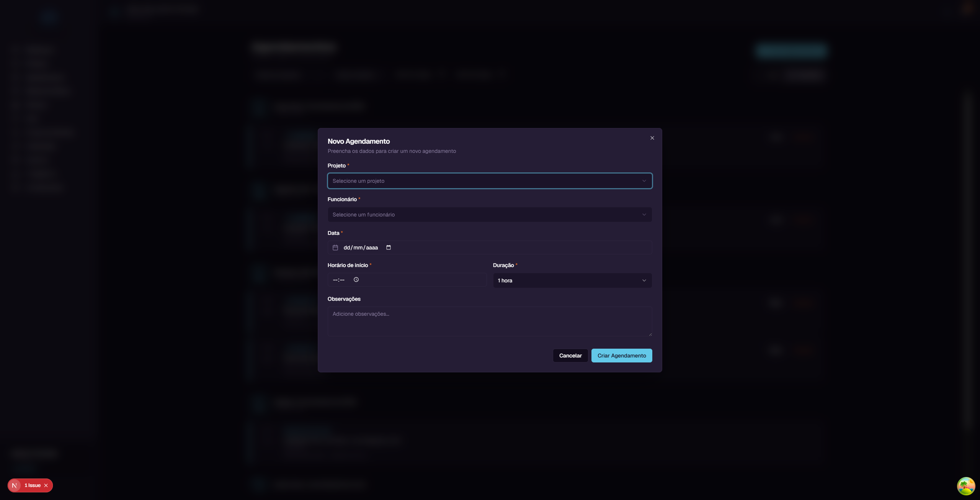Click the app logo at the top of the sidebar

[x=49, y=17]
